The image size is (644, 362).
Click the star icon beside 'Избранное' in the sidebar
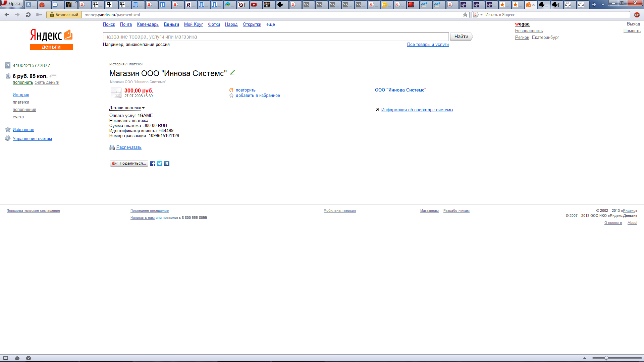[x=8, y=129]
